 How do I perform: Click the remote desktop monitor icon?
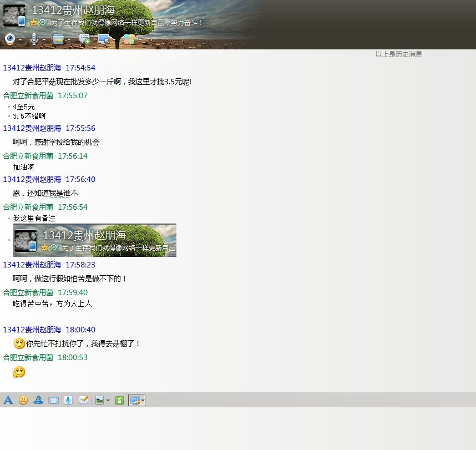104,39
